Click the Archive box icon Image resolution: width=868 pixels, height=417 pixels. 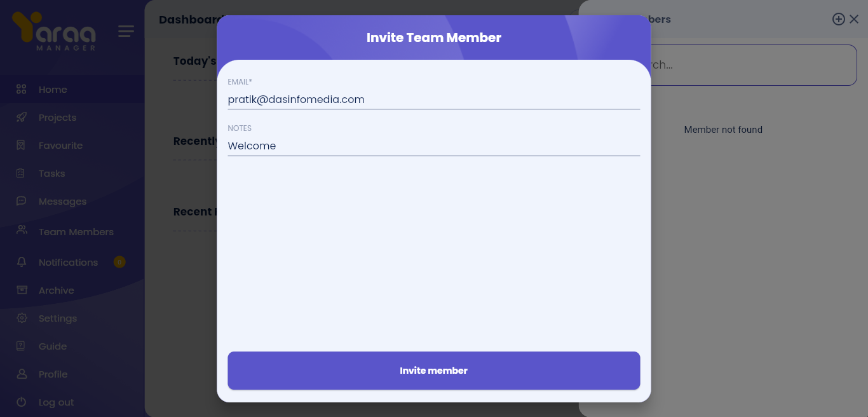(22, 291)
